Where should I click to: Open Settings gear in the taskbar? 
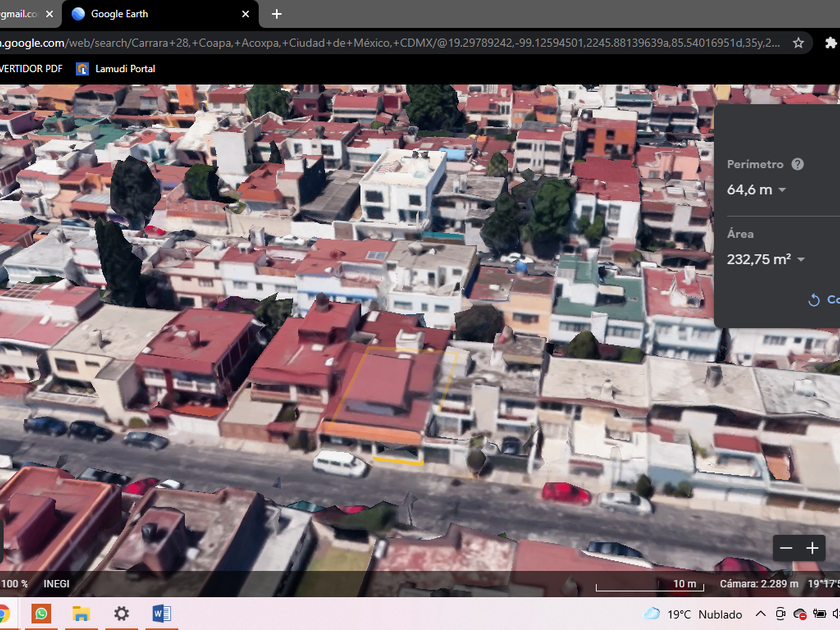[x=121, y=614]
